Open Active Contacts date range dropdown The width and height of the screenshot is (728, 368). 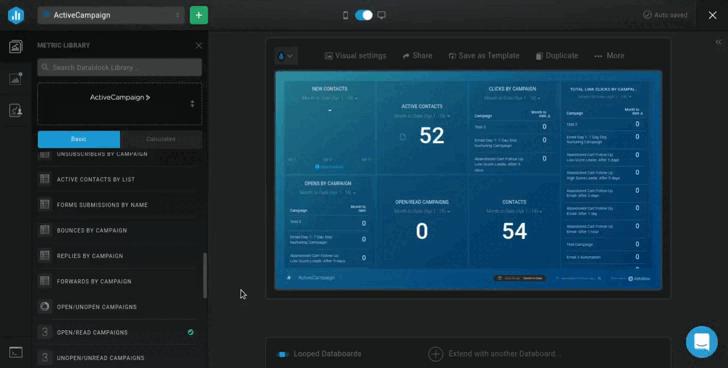click(422, 116)
